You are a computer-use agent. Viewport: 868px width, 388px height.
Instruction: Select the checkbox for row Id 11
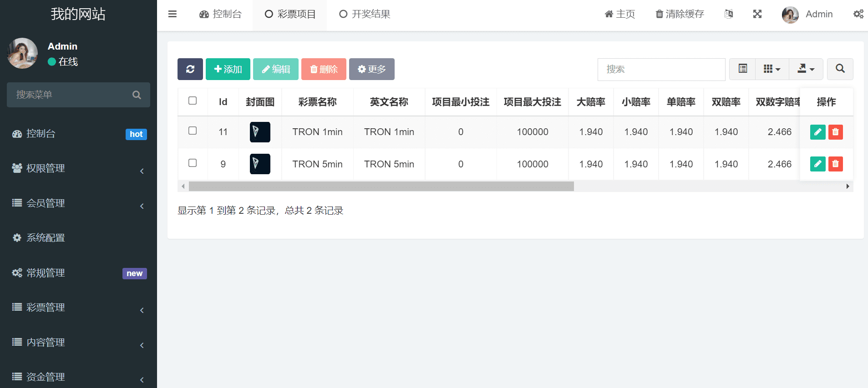[x=193, y=131]
